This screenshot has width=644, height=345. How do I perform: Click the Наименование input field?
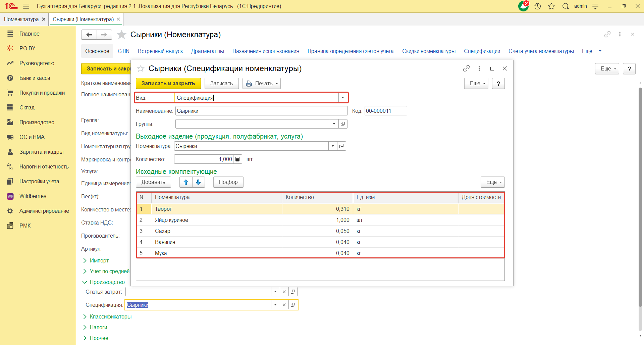coord(261,111)
